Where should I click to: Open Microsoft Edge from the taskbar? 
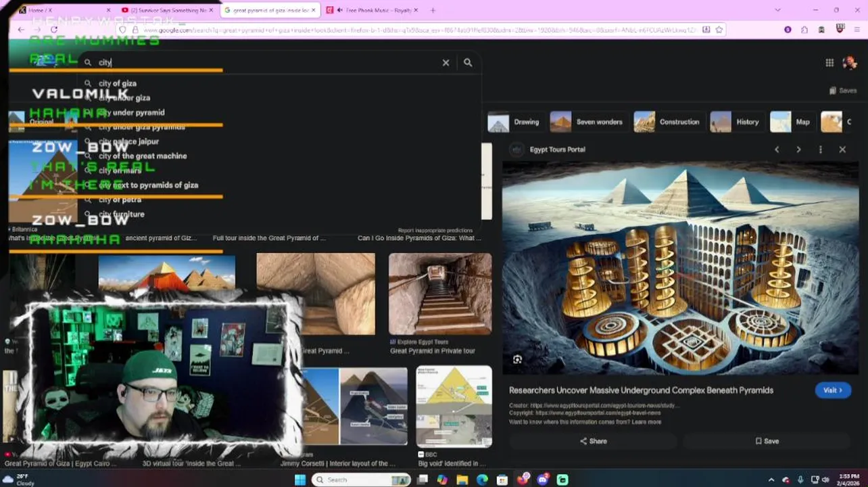tap(482, 480)
